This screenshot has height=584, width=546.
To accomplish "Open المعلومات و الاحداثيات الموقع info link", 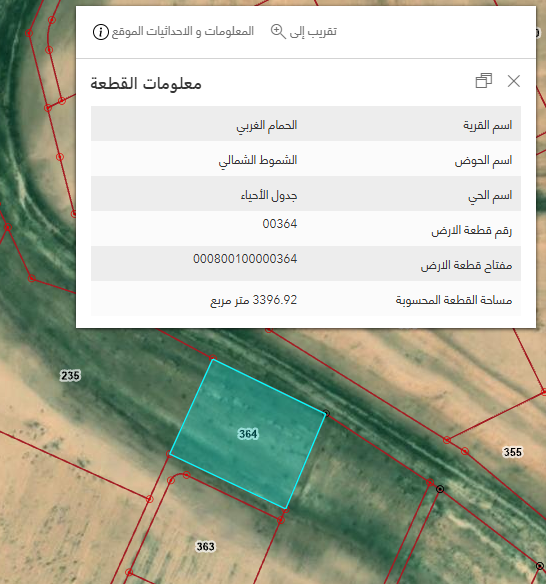I will pyautogui.click(x=174, y=31).
